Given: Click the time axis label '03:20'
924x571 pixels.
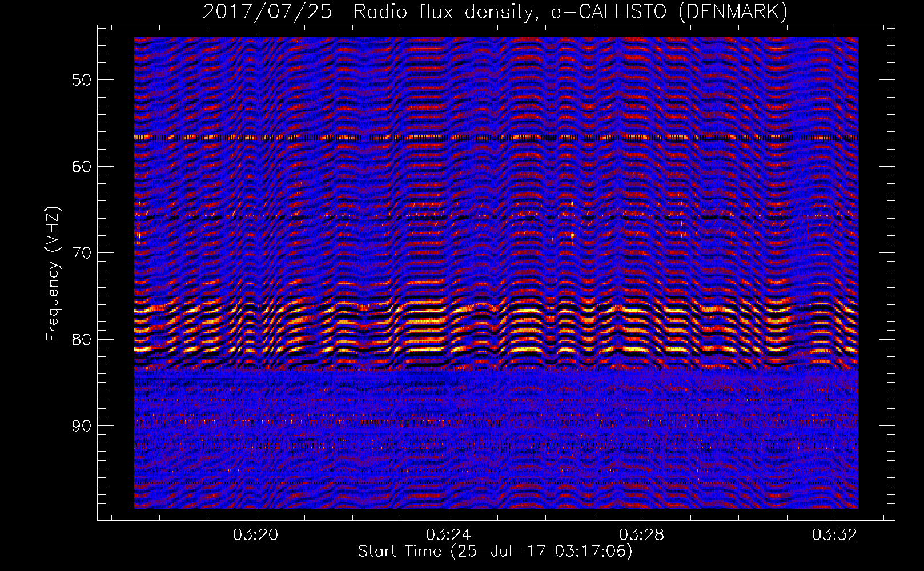Looking at the screenshot, I should 256,534.
